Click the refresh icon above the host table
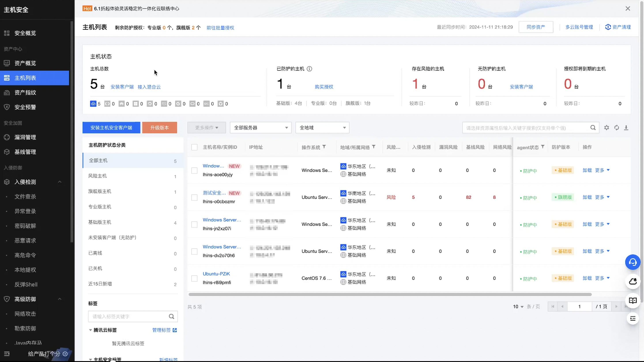The width and height of the screenshot is (644, 362). [x=616, y=128]
